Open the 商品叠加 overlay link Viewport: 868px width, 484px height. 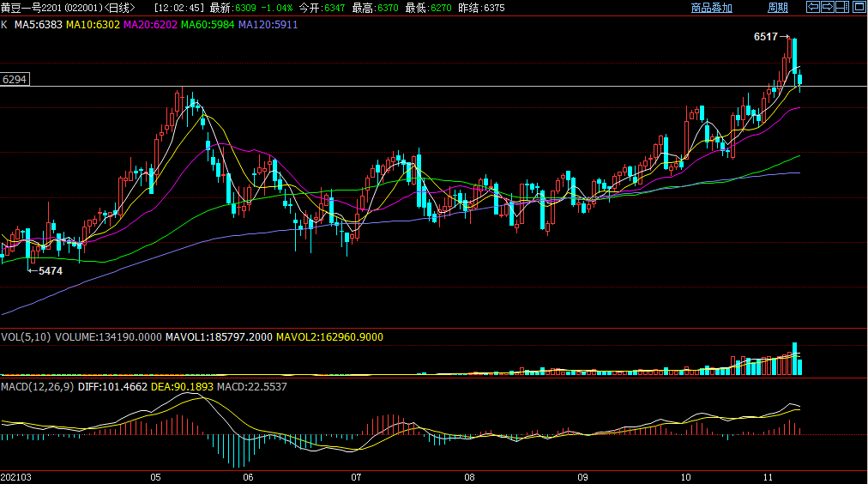pyautogui.click(x=711, y=8)
